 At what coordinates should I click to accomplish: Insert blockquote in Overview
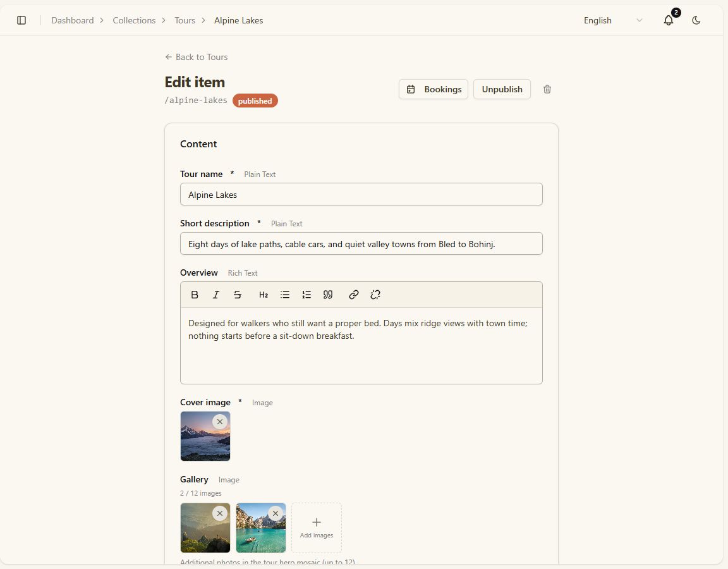point(328,295)
